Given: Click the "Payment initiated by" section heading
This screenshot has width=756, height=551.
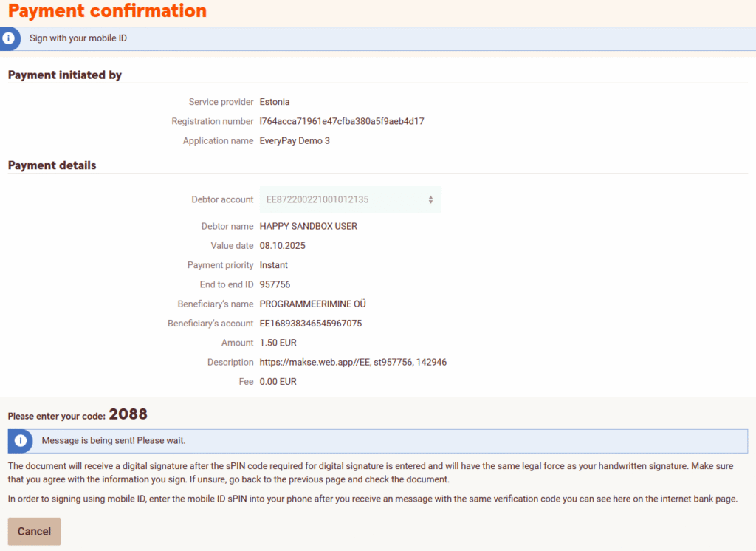Looking at the screenshot, I should (x=65, y=75).
